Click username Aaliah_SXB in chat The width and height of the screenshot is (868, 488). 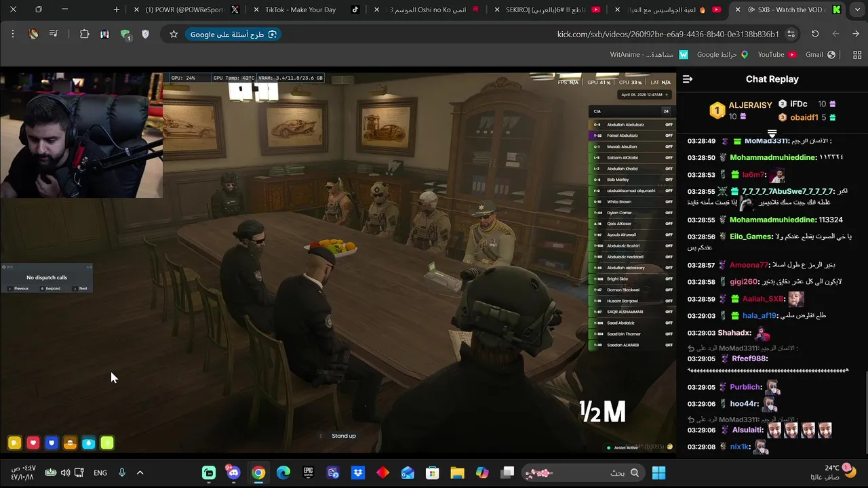coord(763,299)
